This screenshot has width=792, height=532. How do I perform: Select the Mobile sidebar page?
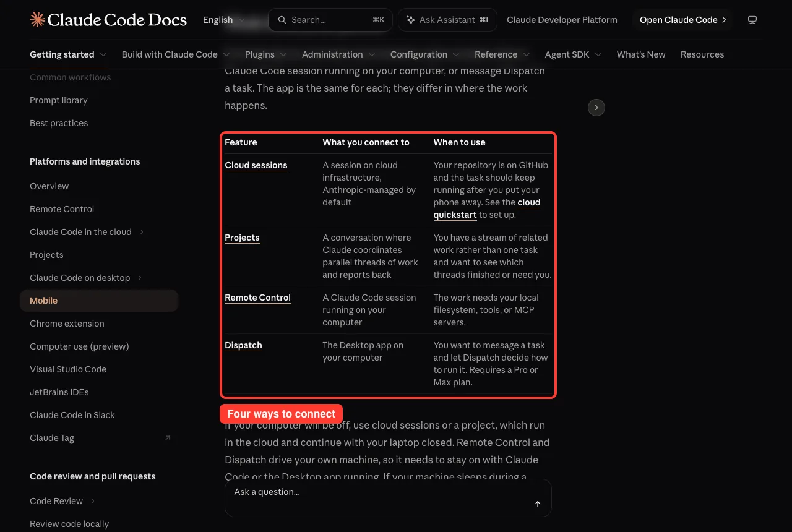pos(99,301)
